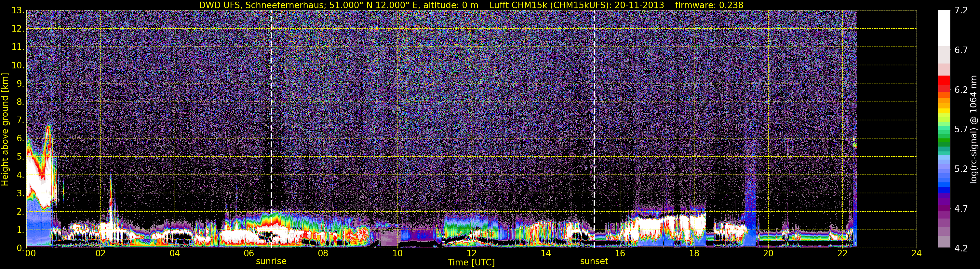The width and height of the screenshot is (980, 269).
Task: Click the colorbar value label '5.2'
Action: (961, 169)
